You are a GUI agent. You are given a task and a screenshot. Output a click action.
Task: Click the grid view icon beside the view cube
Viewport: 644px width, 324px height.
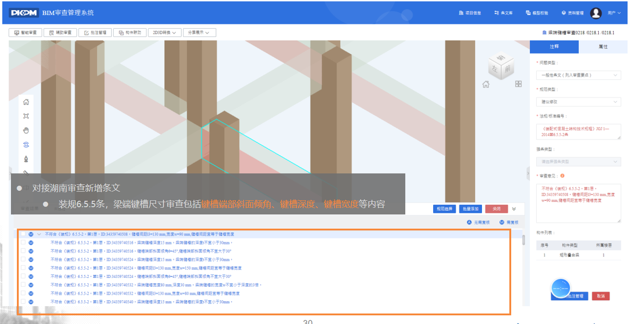[x=518, y=84]
